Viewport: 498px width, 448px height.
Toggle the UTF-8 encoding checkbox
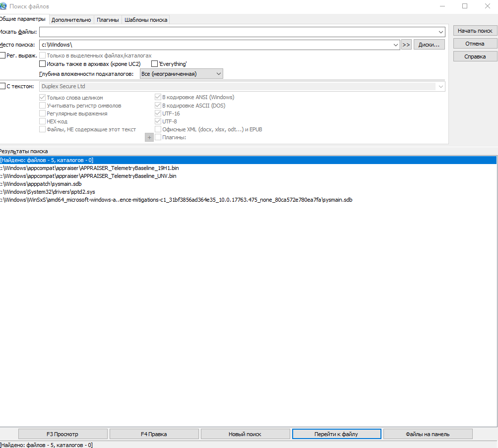[x=158, y=121]
